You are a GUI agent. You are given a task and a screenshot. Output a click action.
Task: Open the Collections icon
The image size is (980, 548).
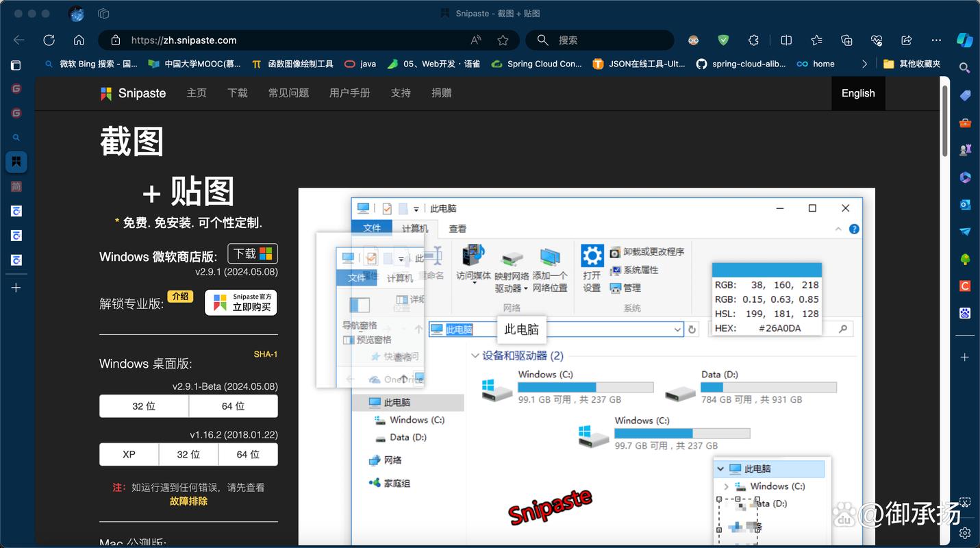point(846,40)
